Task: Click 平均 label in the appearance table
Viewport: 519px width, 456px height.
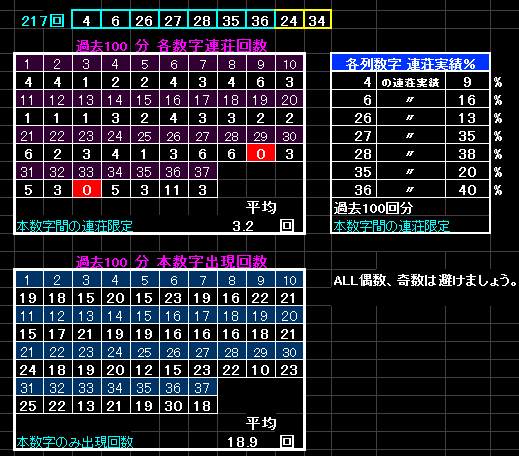Action: pyautogui.click(x=261, y=423)
